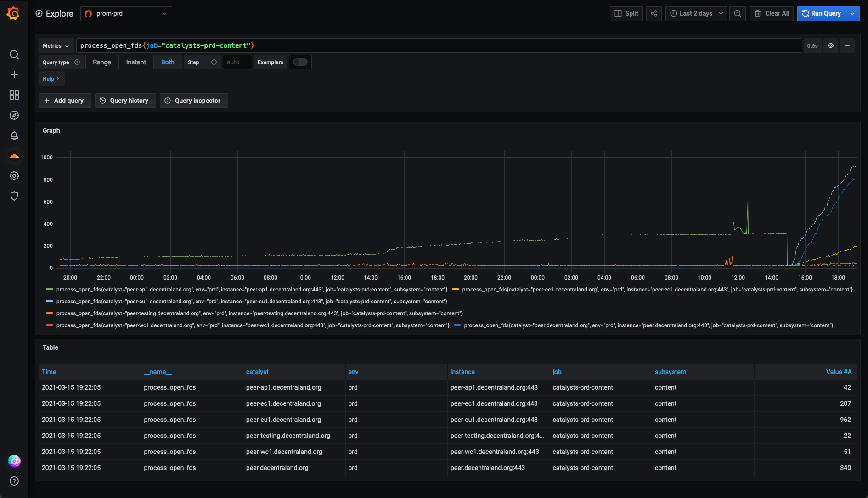The width and height of the screenshot is (868, 498).
Task: Open user profile avatar in sidebar
Action: point(14,461)
